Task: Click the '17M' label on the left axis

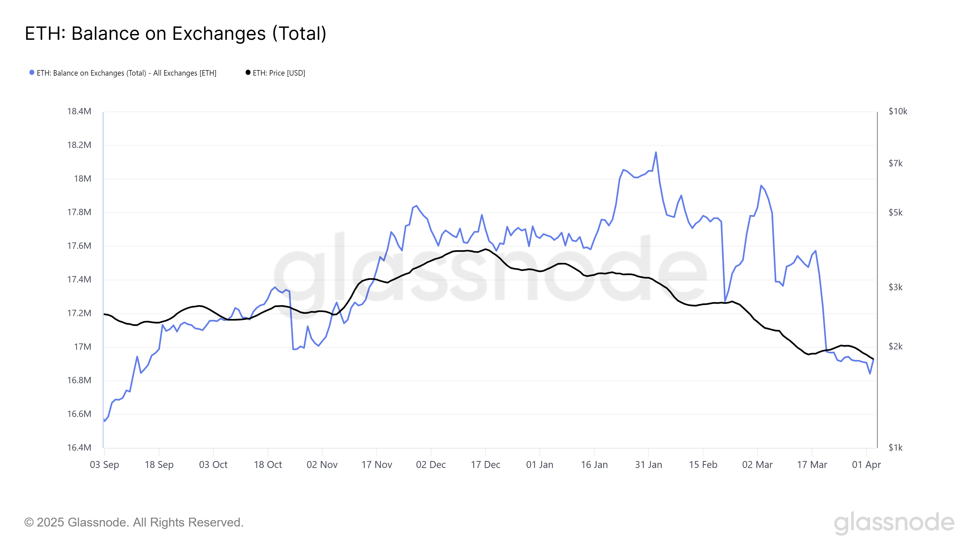Action: pyautogui.click(x=83, y=347)
